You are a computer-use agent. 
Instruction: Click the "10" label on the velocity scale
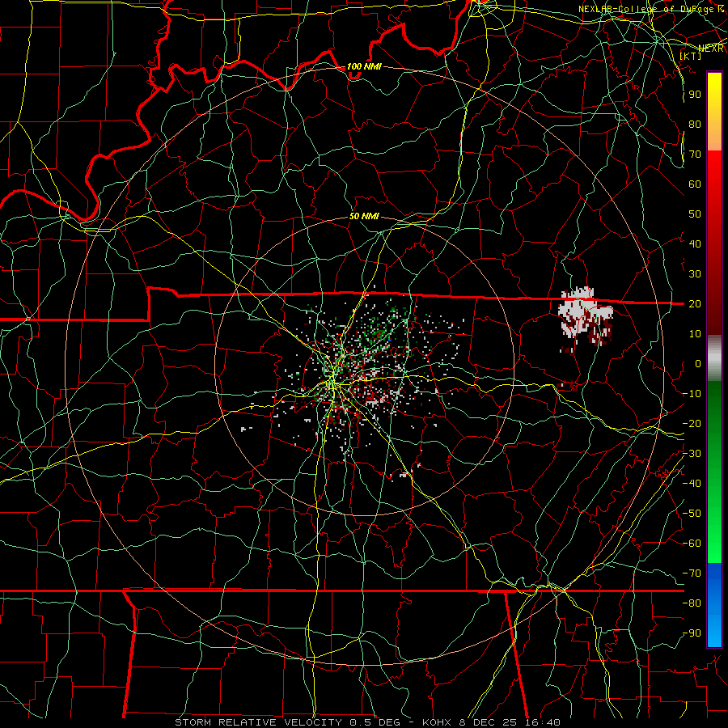tap(695, 334)
